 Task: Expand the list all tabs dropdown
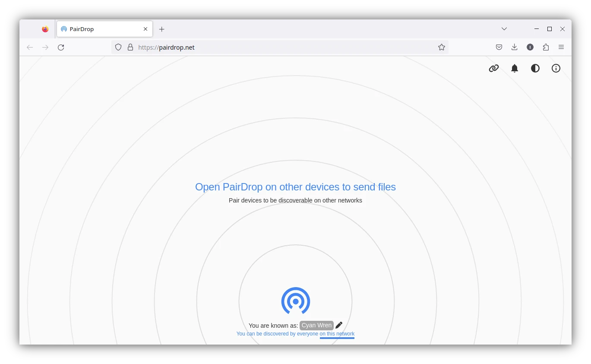pos(504,29)
